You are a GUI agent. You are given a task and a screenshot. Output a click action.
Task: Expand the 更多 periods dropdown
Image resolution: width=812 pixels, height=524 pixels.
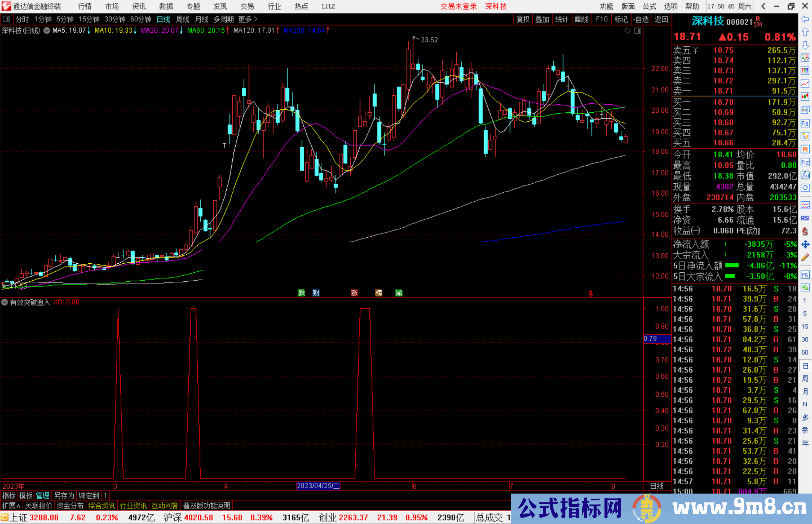248,19
